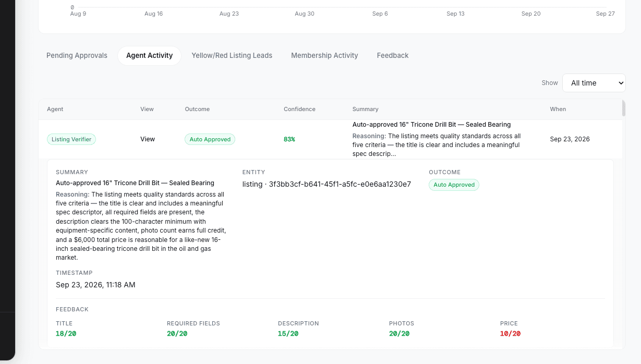Click the REQUIRED FIELDS score 20/20
Image resolution: width=641 pixels, height=364 pixels.
click(177, 334)
